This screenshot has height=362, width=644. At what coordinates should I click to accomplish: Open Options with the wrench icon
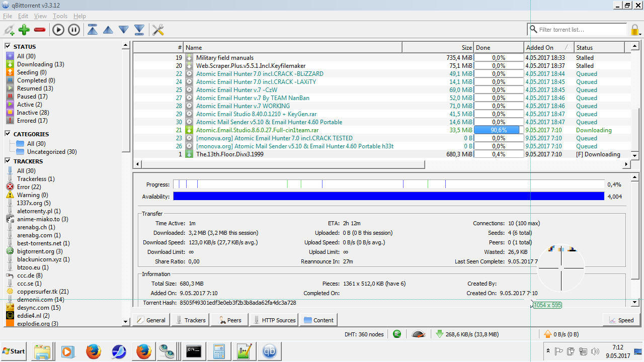point(158,30)
